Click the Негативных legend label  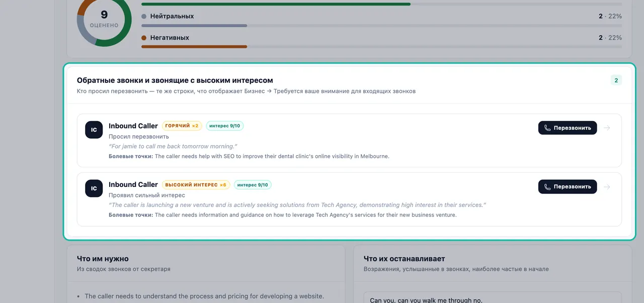tap(170, 38)
